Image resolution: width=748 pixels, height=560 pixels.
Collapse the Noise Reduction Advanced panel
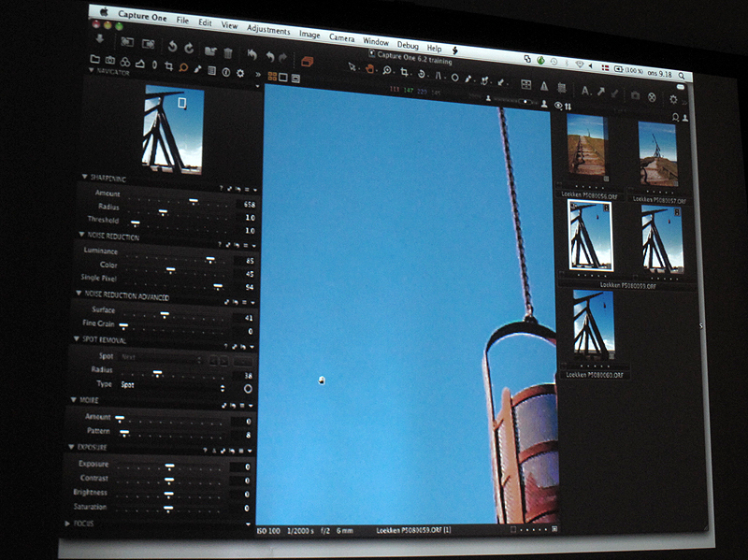click(79, 293)
